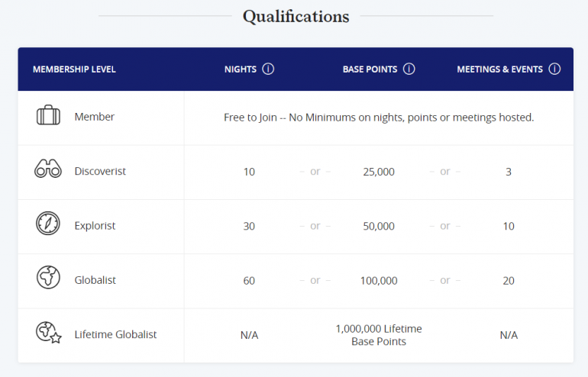Click the Meetings & Events info icon
This screenshot has height=377, width=588.
coord(554,69)
